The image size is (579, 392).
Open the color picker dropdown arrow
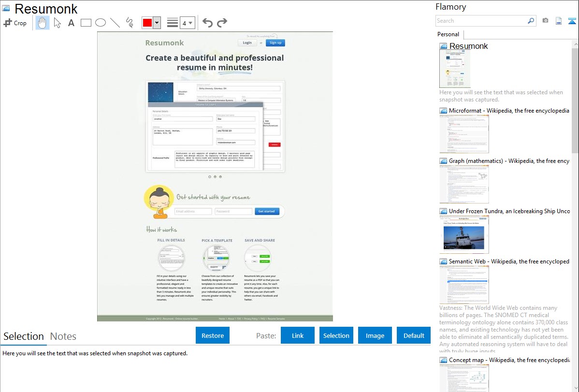[157, 23]
